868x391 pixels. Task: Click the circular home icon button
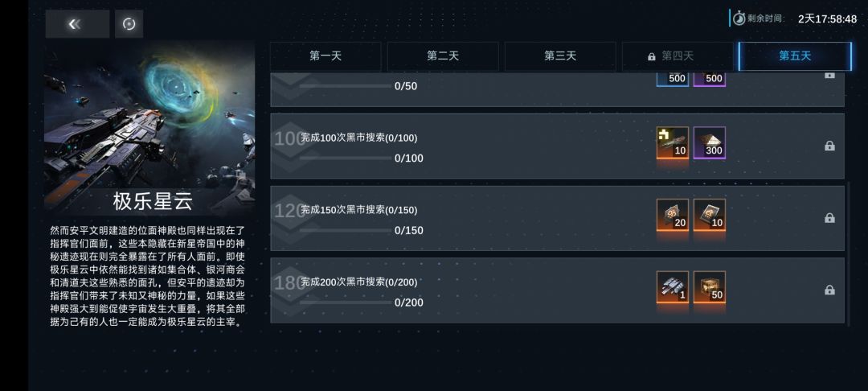click(129, 24)
